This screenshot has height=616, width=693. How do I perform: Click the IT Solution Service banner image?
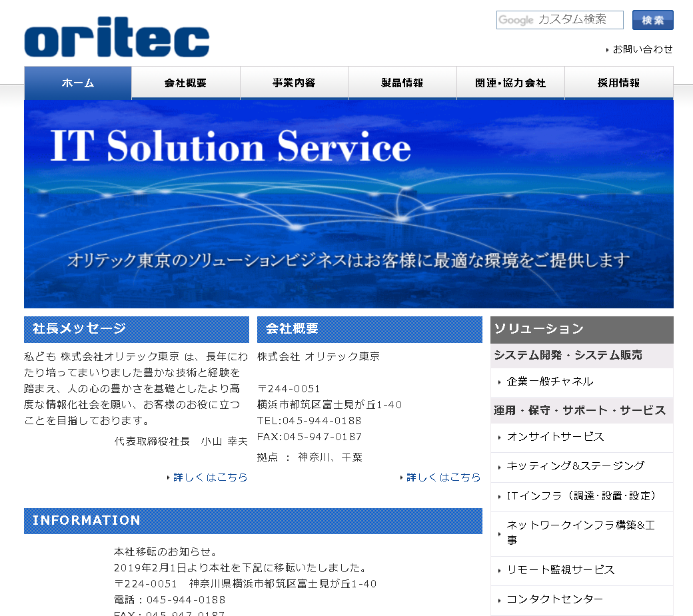pyautogui.click(x=348, y=204)
